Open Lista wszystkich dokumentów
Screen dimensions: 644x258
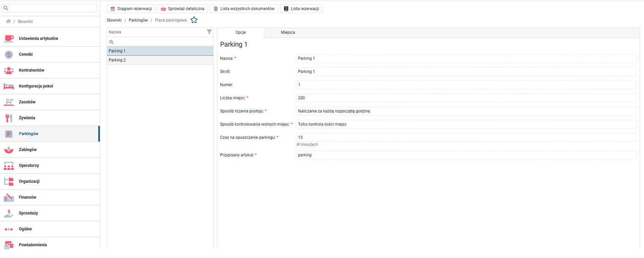point(244,9)
